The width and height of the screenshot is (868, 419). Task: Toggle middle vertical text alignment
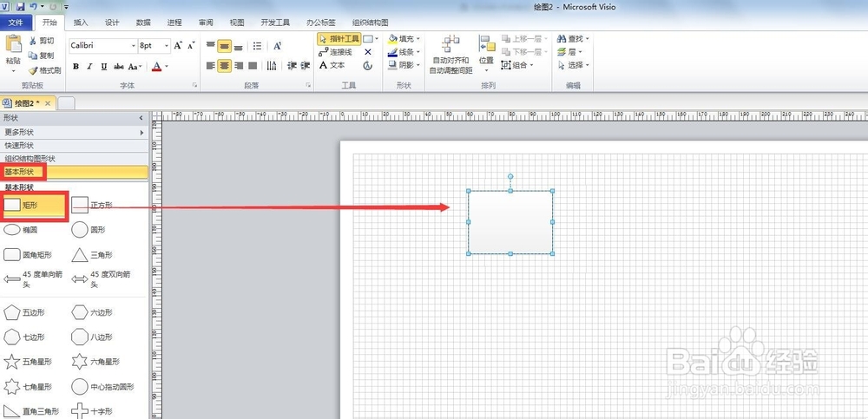[x=224, y=45]
